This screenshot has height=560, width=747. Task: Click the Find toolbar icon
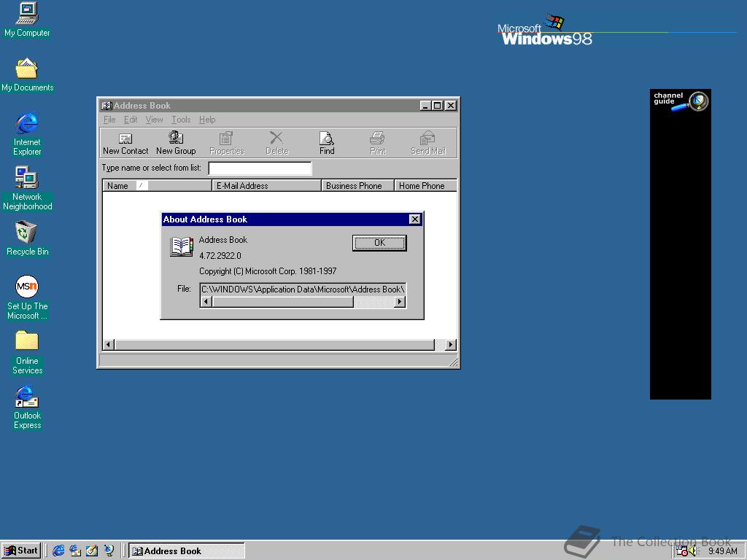(x=327, y=144)
